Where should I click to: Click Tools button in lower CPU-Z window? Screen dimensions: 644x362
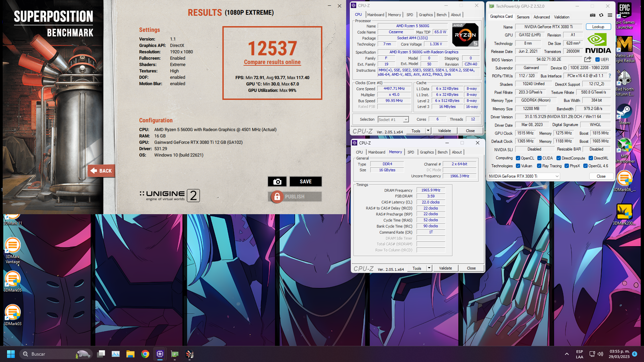point(417,268)
